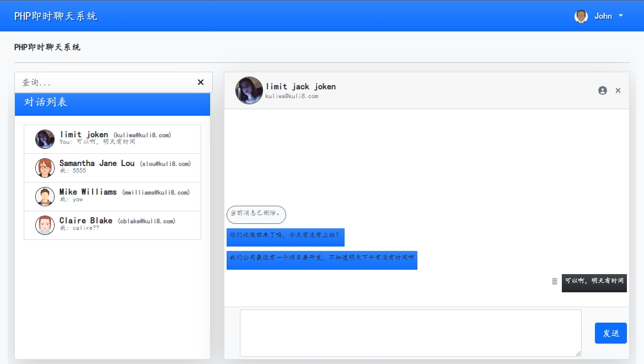Image resolution: width=644 pixels, height=364 pixels.
Task: Click the trash icon beside the sent message
Action: (555, 281)
